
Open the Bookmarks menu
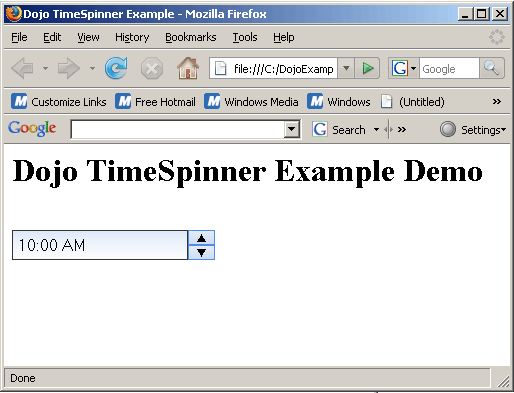click(191, 37)
